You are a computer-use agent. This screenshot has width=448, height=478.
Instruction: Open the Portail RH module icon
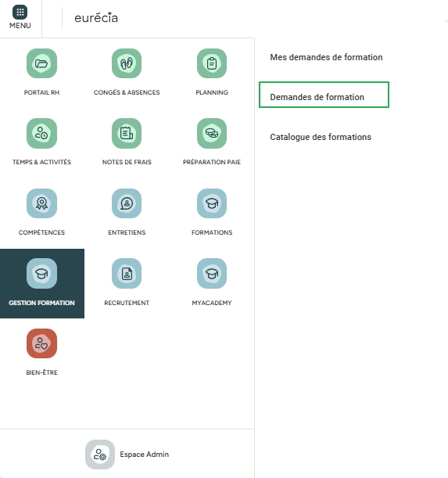tap(41, 63)
